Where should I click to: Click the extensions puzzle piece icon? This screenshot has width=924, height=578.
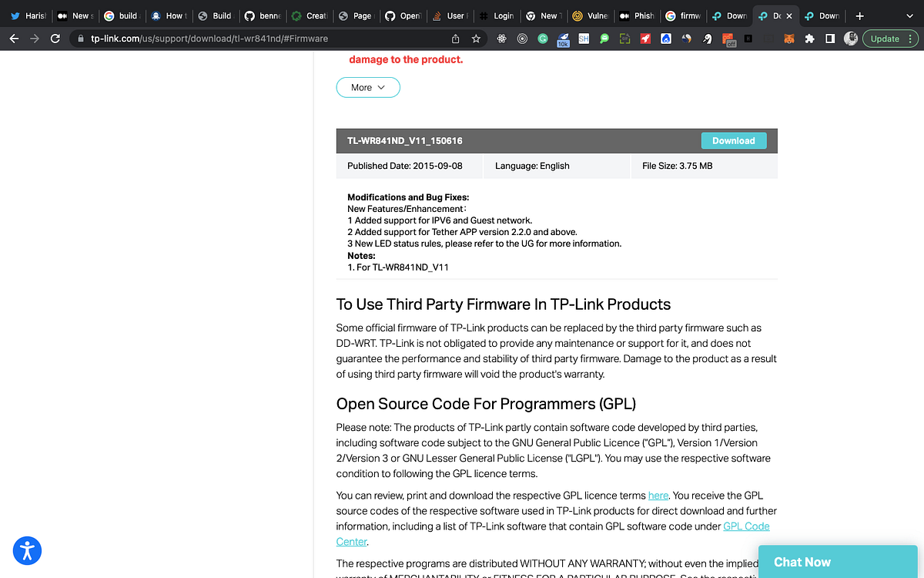[x=811, y=39]
